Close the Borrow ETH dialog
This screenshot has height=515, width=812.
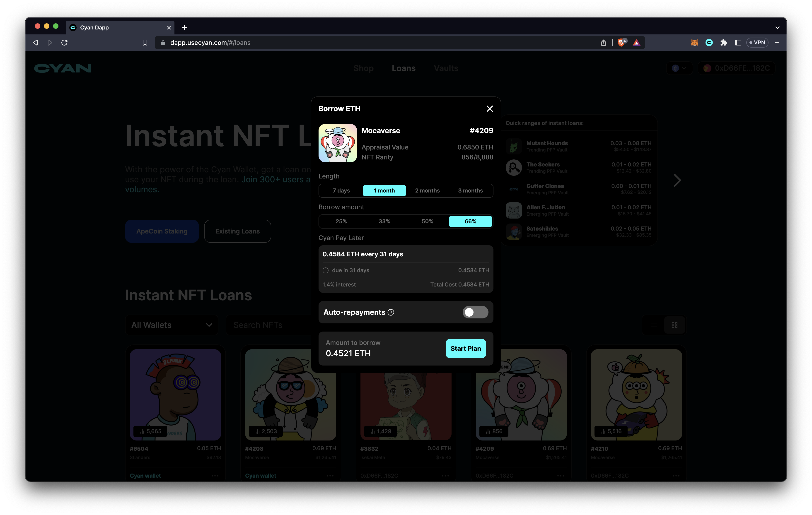pyautogui.click(x=490, y=108)
